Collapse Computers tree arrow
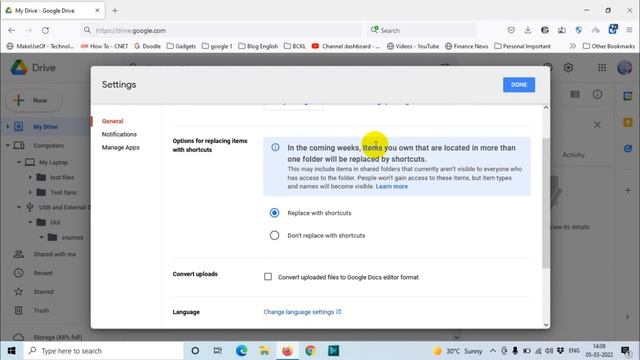Viewport: 640px width, 360px height. click(x=7, y=145)
